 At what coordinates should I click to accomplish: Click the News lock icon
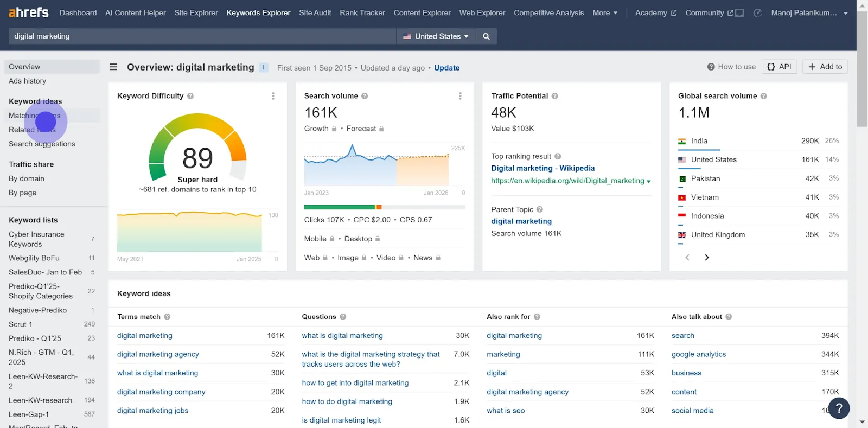438,258
